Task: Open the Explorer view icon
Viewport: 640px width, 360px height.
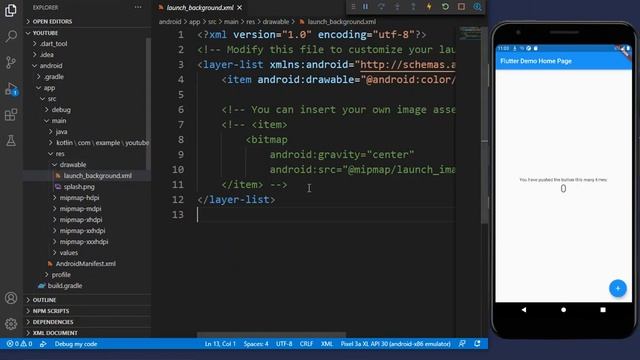Action: tap(11, 10)
